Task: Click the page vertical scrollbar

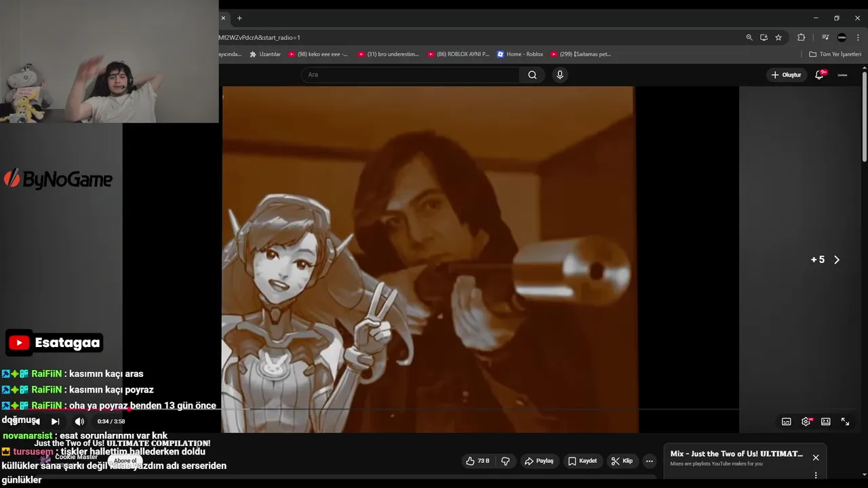Action: click(x=864, y=115)
